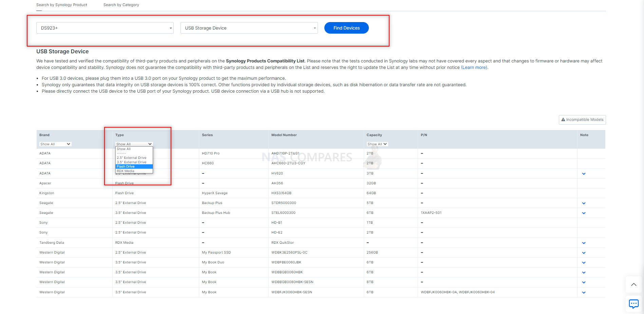Screen dimensions: 644x314
Task: Click the scroll-to-top arrow icon
Action: [633, 284]
